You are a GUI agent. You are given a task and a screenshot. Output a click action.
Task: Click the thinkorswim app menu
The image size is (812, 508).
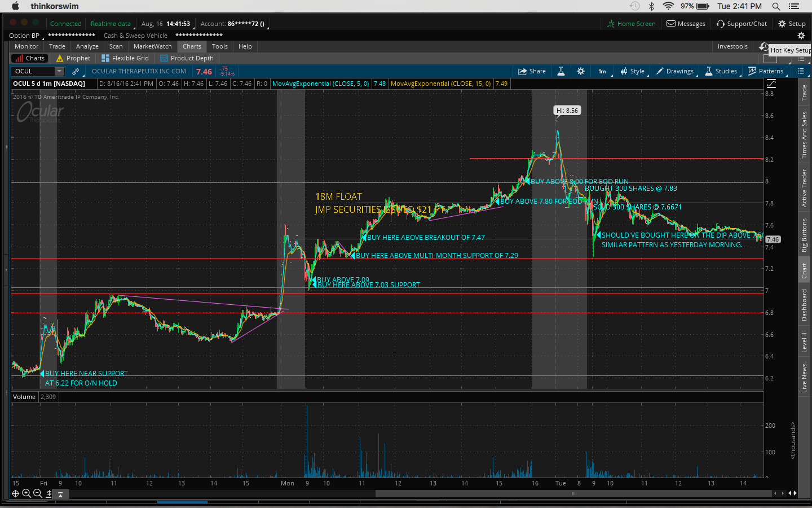pos(55,6)
